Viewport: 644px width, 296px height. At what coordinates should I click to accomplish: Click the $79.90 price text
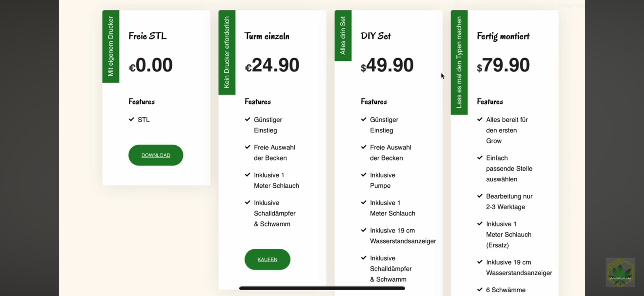[503, 65]
